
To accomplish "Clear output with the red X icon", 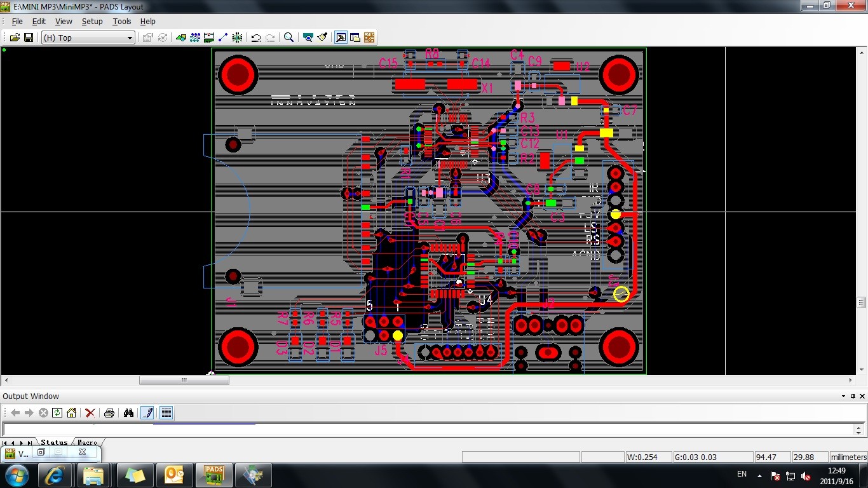I will tap(90, 413).
